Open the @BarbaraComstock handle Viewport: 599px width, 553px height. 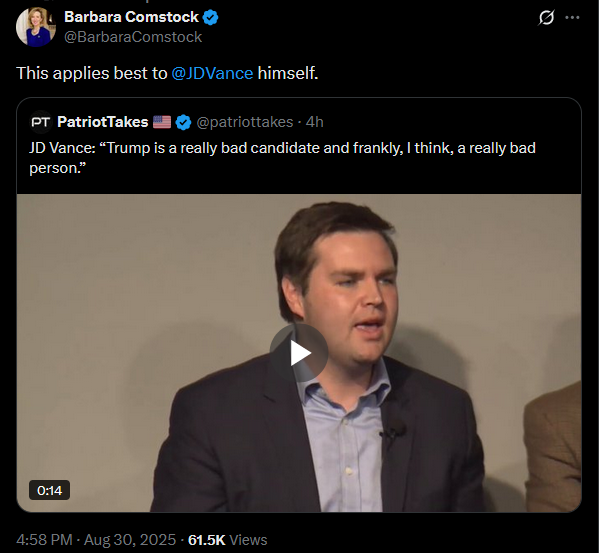tap(133, 37)
